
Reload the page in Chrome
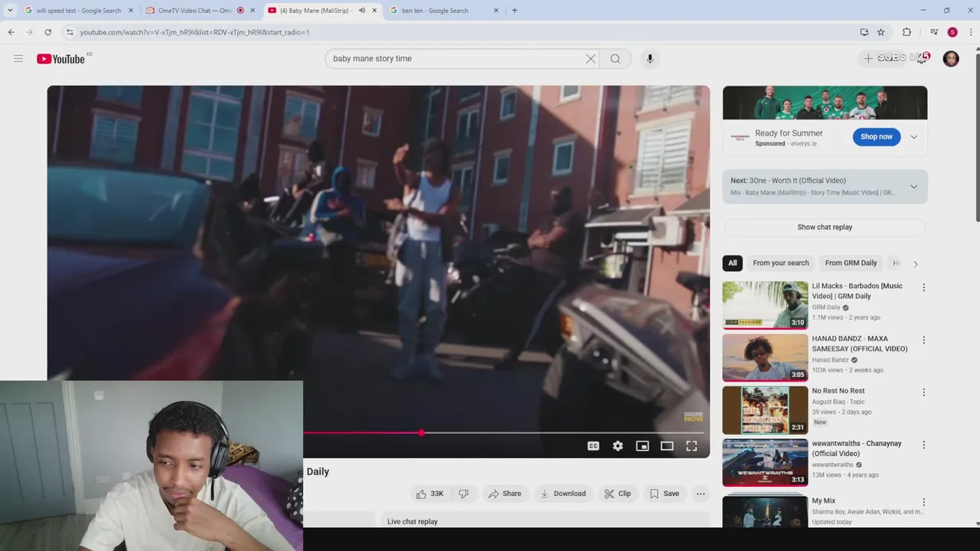point(47,32)
